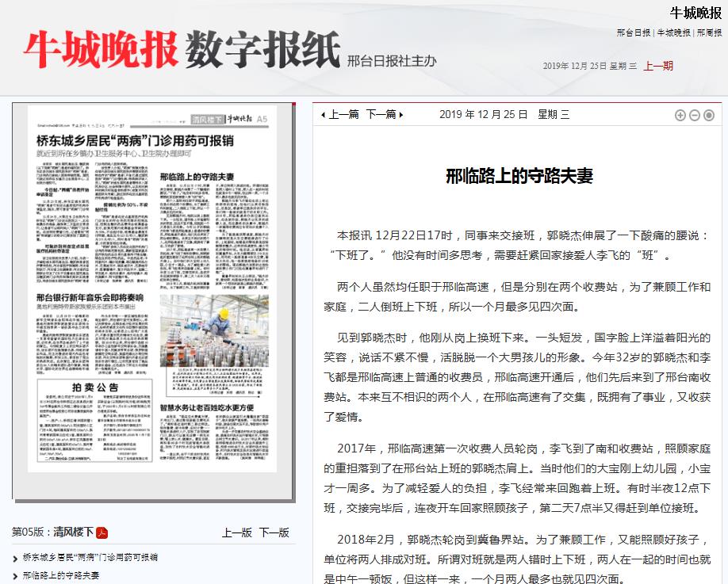Viewport: 728px width, 584px height.
Task: Click the paragraph starting 2018年2月，郭晓杰轮岗到冀鲁界站
Action: coord(517,559)
